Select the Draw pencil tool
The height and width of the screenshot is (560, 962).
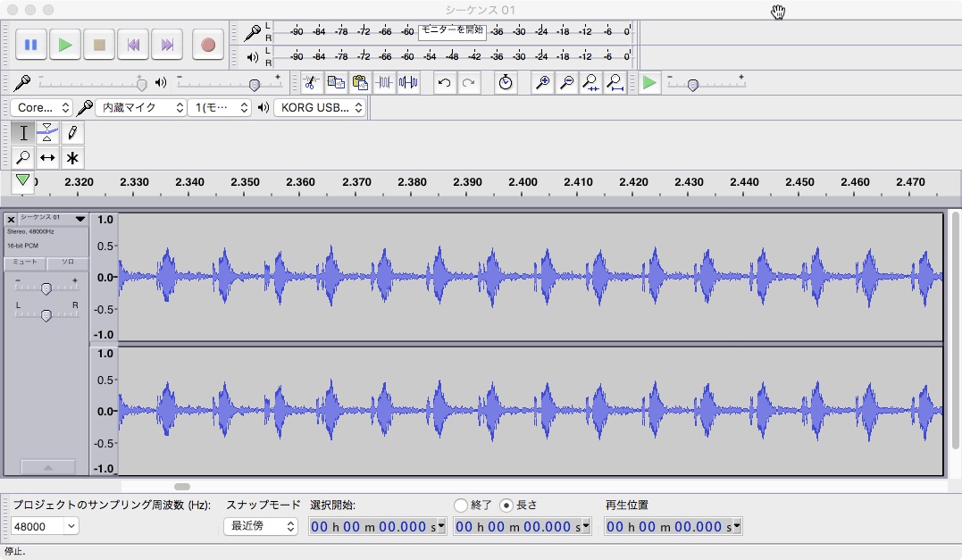coord(72,132)
